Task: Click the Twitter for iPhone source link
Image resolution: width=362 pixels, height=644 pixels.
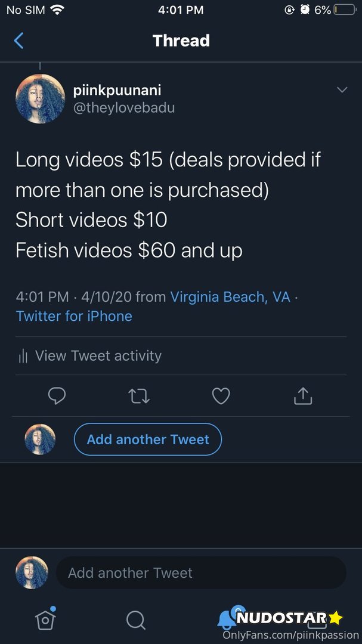Action: [x=74, y=316]
